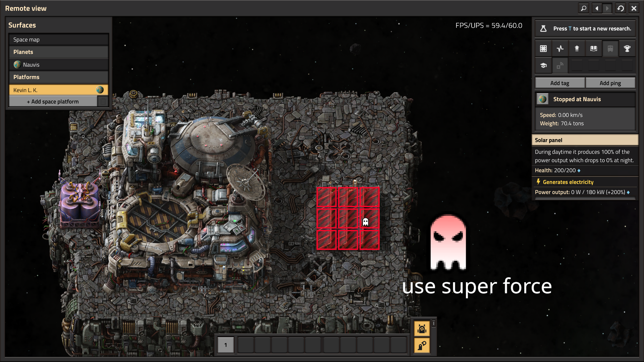Click the Power output value line
This screenshot has height=362, width=644.
click(582, 192)
